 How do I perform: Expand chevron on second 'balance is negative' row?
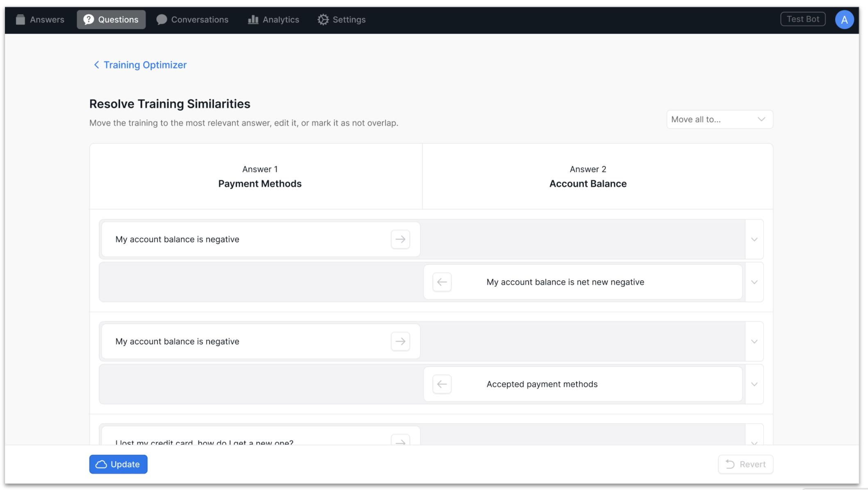click(x=754, y=341)
